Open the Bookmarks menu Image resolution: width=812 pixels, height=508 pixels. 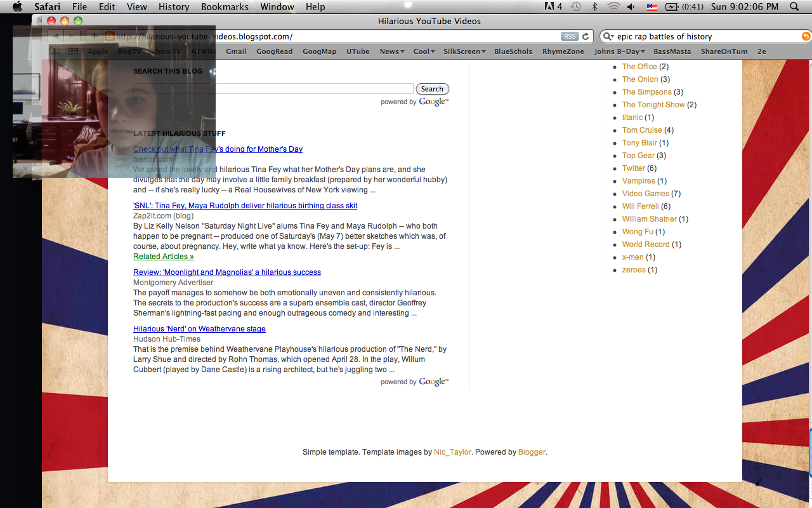point(225,7)
